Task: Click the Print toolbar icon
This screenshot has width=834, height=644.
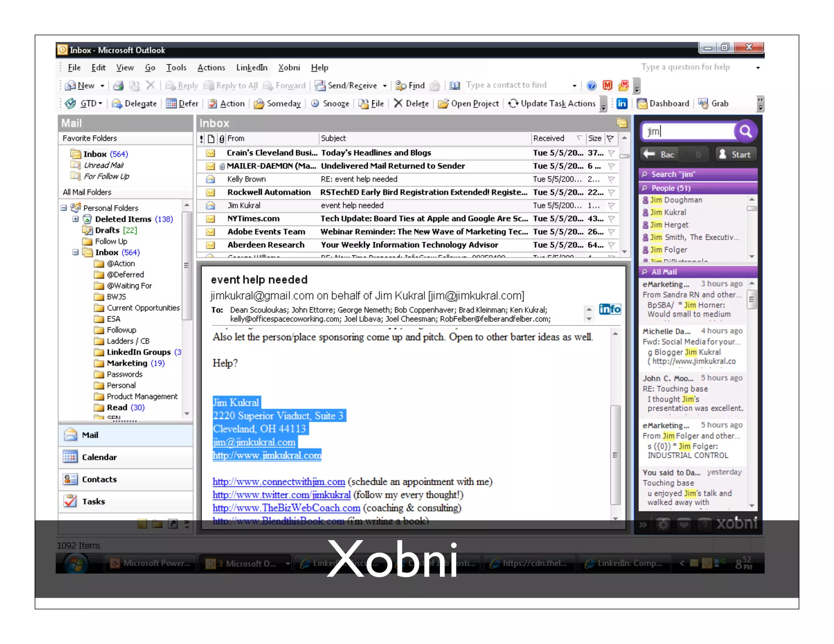Action: click(119, 85)
